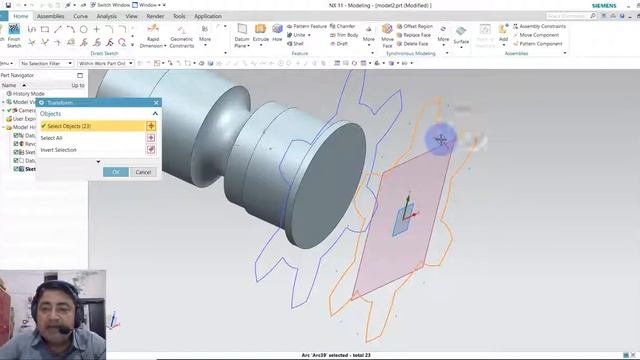Click the Shell command
The width and height of the screenshot is (640, 360).
(295, 44)
